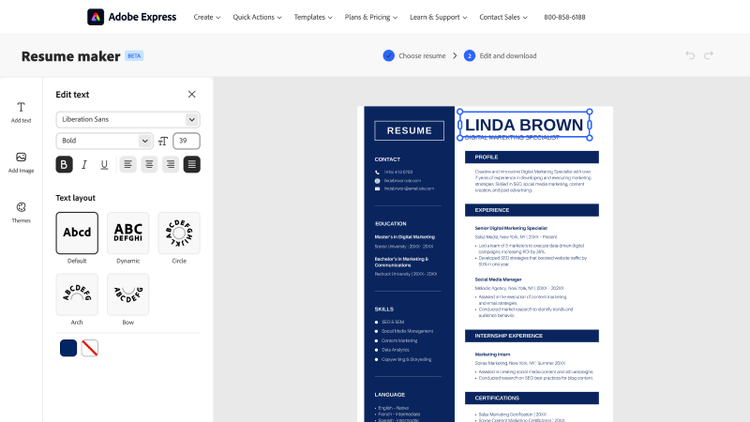Click the Social Media Manager job title

498,279
